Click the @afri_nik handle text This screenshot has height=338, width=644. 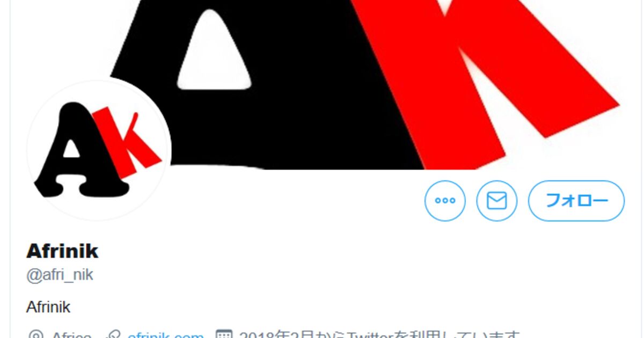[60, 275]
